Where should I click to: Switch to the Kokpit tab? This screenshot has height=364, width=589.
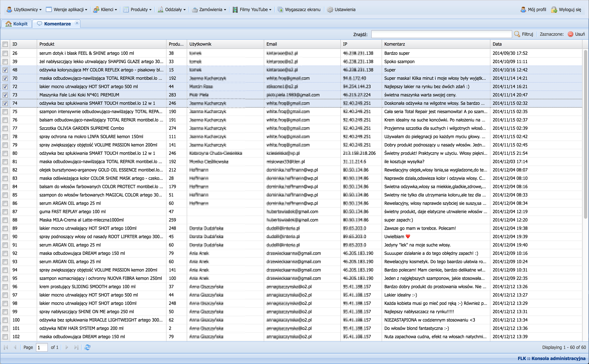point(17,24)
